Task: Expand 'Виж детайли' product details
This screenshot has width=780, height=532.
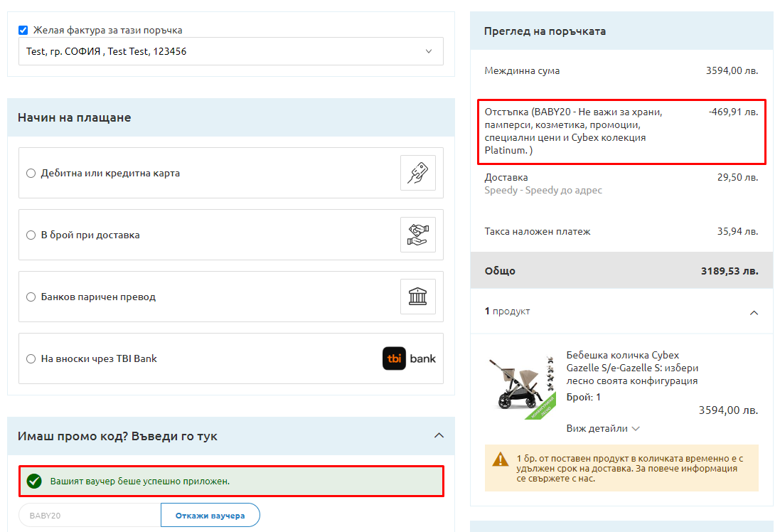Action: 603,429
